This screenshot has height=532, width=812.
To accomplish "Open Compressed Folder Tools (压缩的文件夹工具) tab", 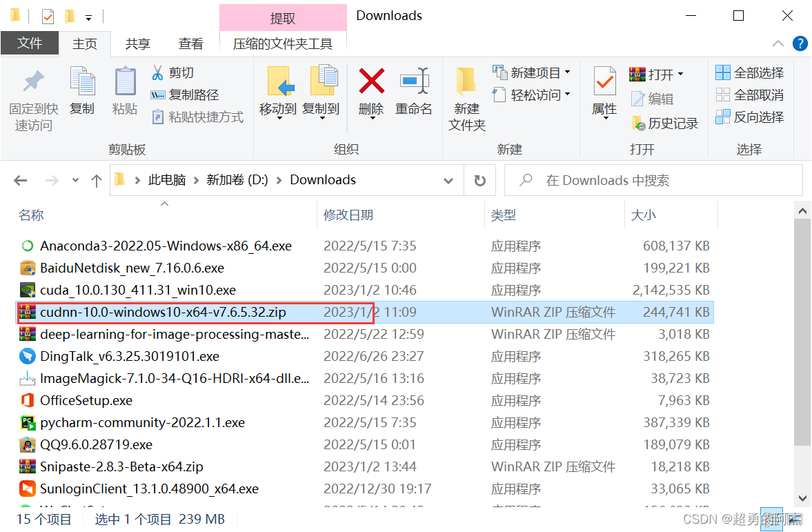I will [x=283, y=43].
